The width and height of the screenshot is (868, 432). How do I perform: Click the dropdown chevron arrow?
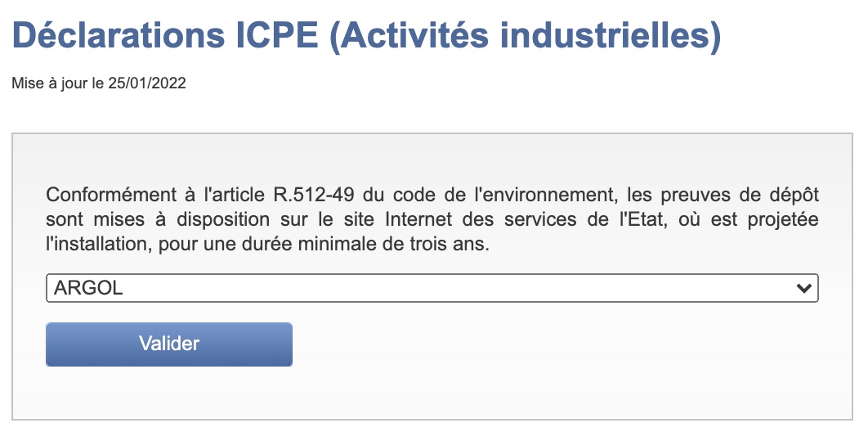pos(805,288)
